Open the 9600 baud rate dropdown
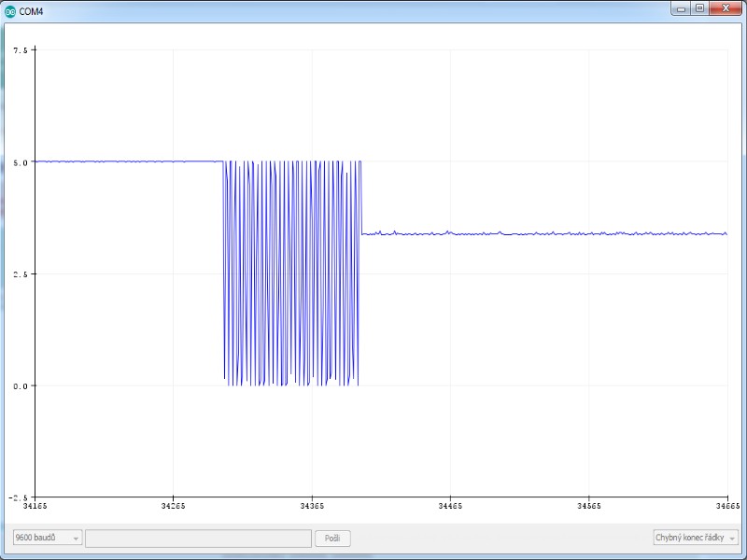Screen dimensions: 747x560 [x=48, y=538]
